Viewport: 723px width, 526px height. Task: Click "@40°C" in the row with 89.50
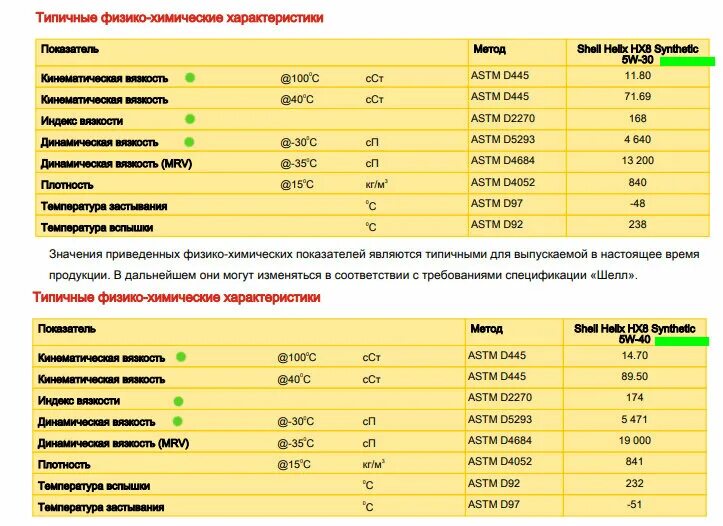pos(294,379)
